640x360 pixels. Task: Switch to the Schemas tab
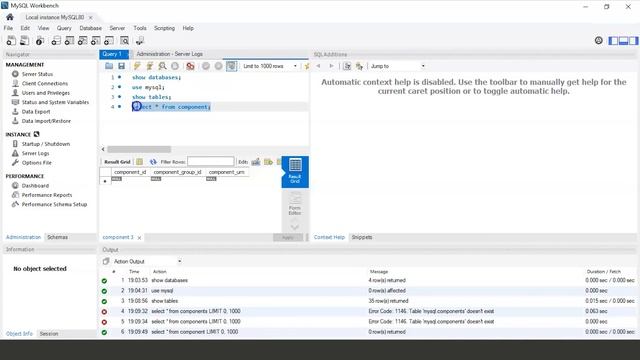(58, 237)
